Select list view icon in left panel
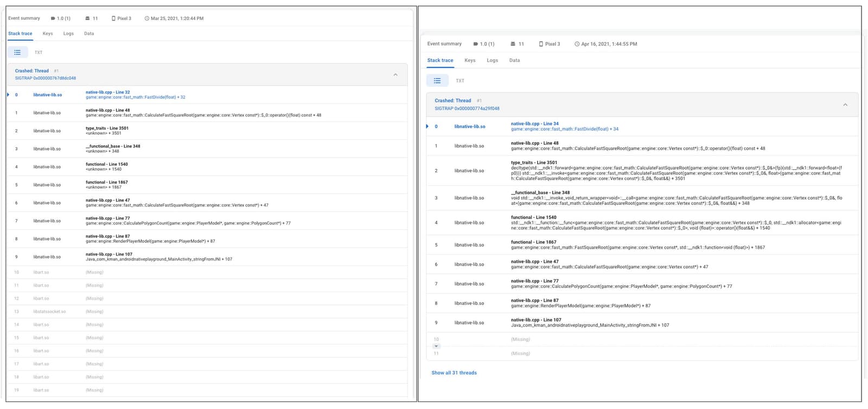Image resolution: width=868 pixels, height=409 pixels. [17, 53]
